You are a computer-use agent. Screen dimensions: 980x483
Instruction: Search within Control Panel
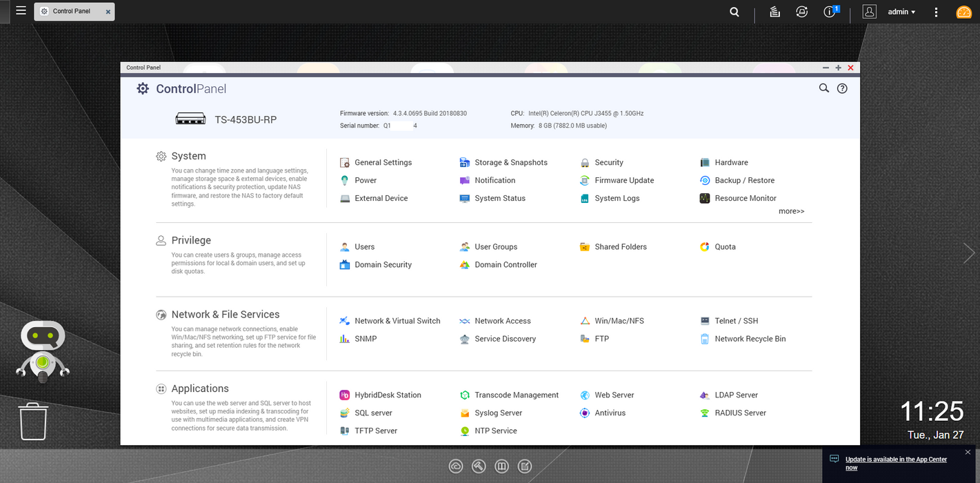click(x=823, y=88)
